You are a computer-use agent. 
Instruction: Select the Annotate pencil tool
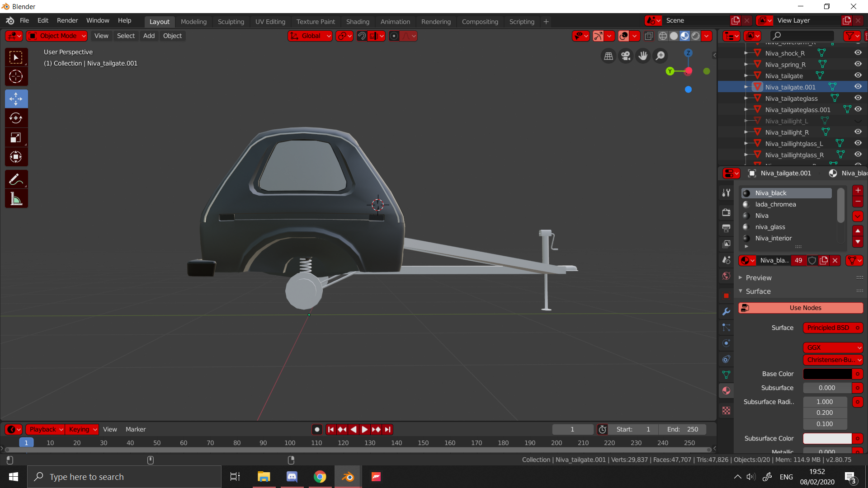coord(16,179)
